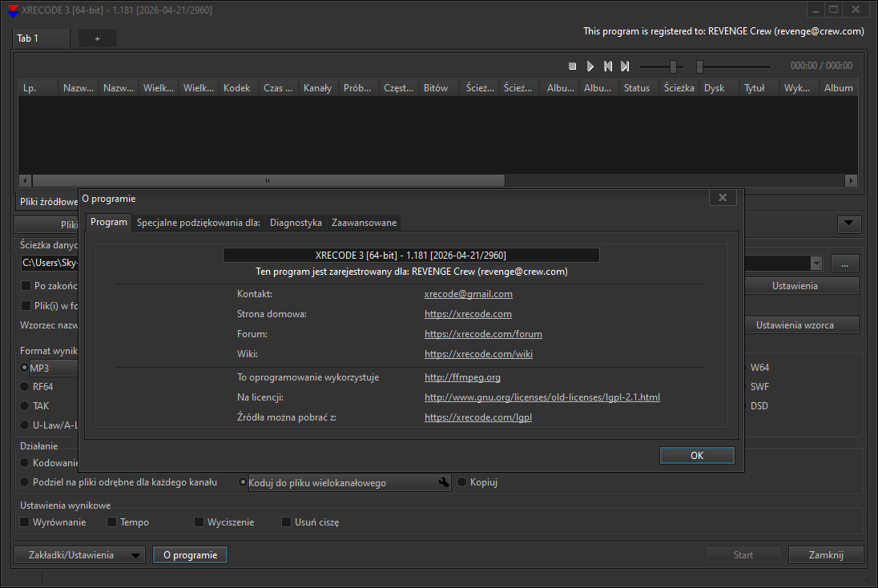The image size is (878, 588).
Task: Select the Kodowanie action radio
Action: point(24,463)
